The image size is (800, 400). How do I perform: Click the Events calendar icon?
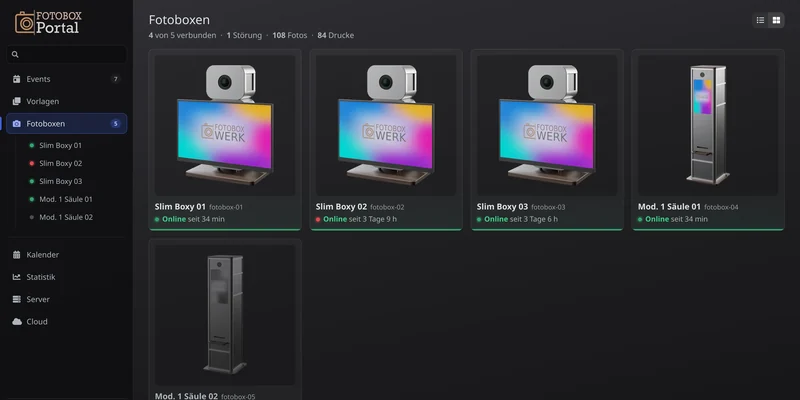point(17,79)
